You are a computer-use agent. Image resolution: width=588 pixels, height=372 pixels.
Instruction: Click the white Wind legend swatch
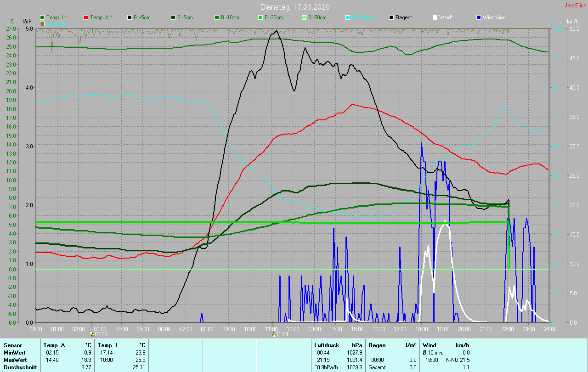(435, 17)
